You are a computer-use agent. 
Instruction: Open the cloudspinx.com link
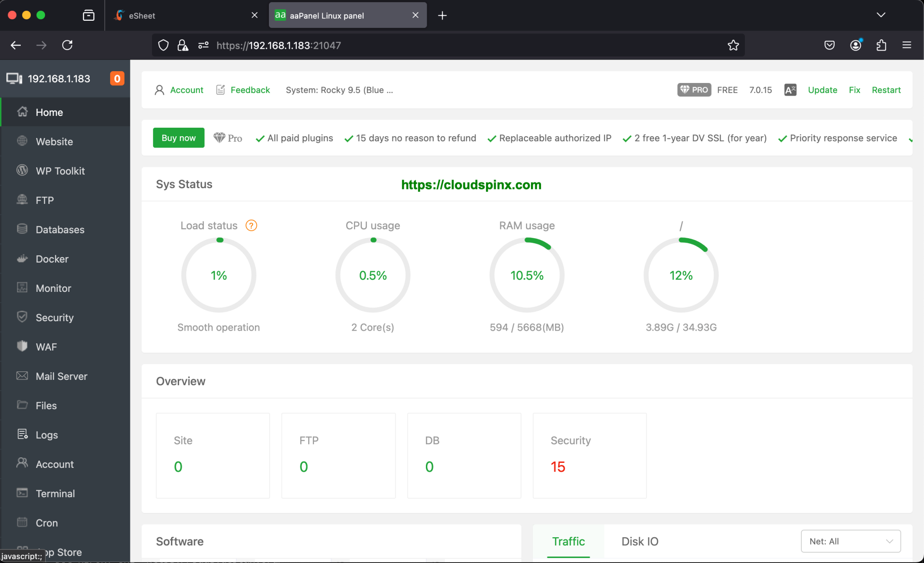click(471, 185)
